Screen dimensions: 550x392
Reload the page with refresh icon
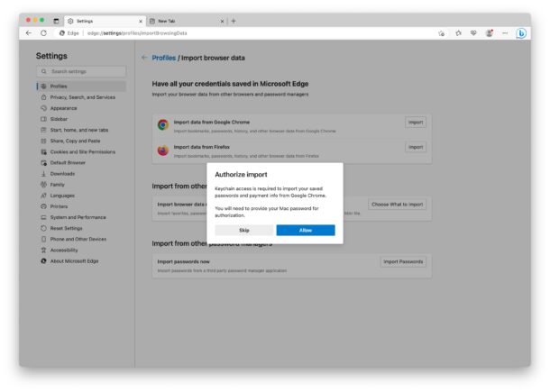point(43,33)
